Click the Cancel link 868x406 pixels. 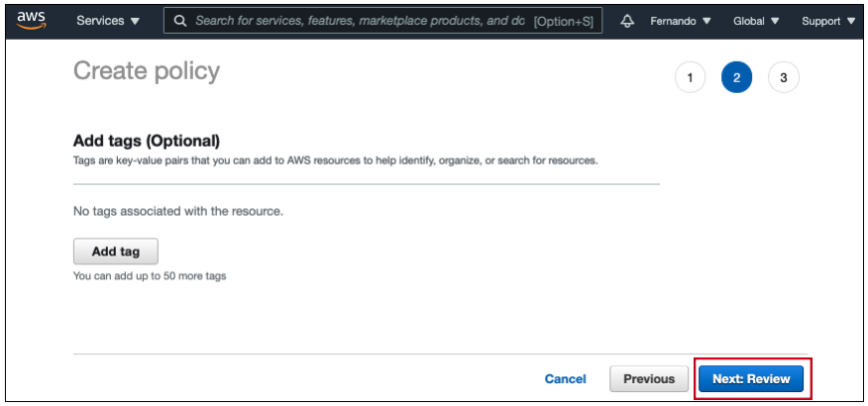click(565, 379)
